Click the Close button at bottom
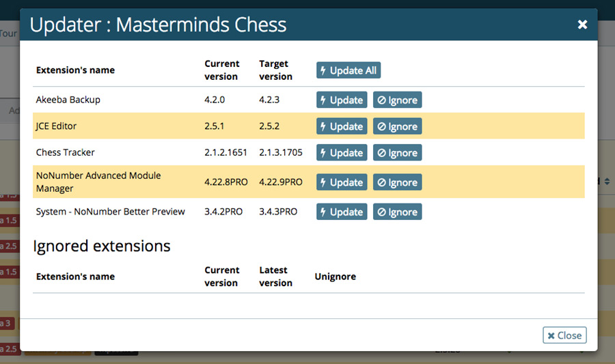 click(x=564, y=335)
